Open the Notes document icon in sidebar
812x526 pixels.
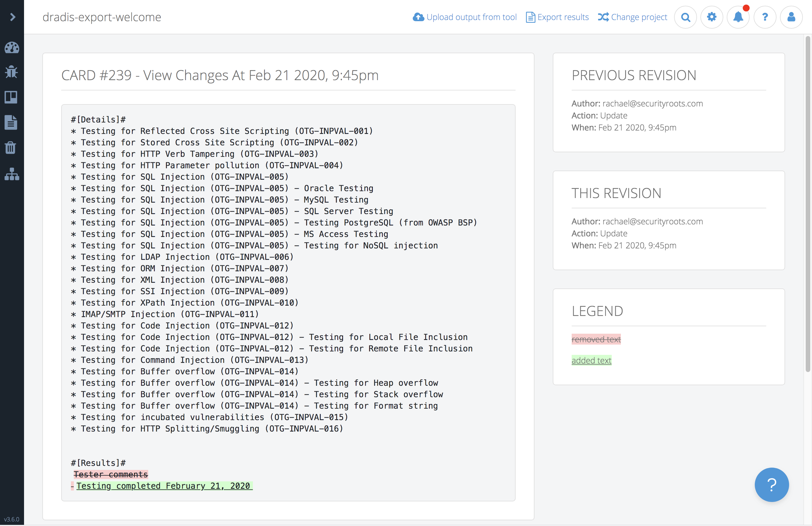11,122
